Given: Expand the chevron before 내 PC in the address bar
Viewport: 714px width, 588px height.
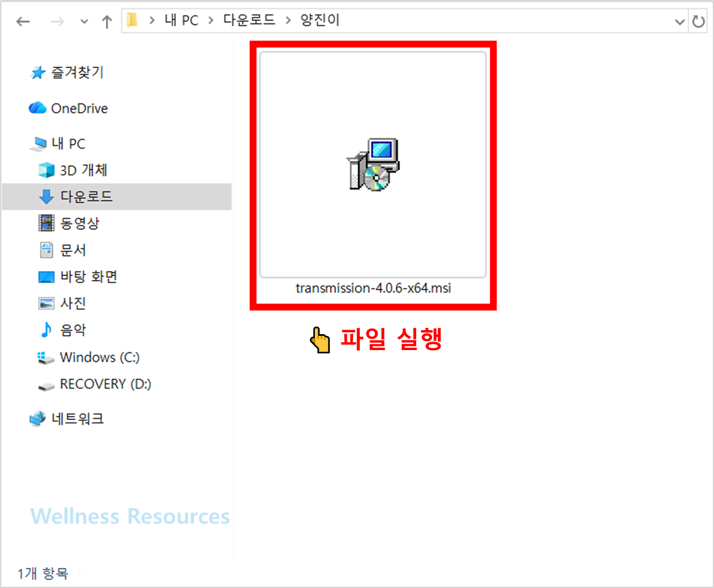Looking at the screenshot, I should [152, 21].
